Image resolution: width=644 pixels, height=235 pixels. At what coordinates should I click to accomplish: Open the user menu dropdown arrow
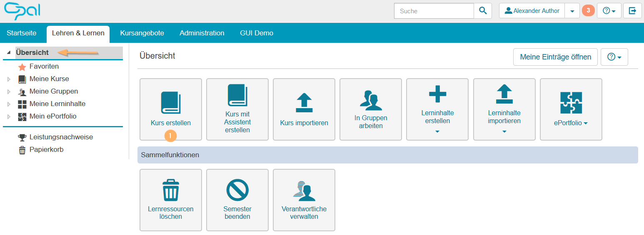pos(572,11)
